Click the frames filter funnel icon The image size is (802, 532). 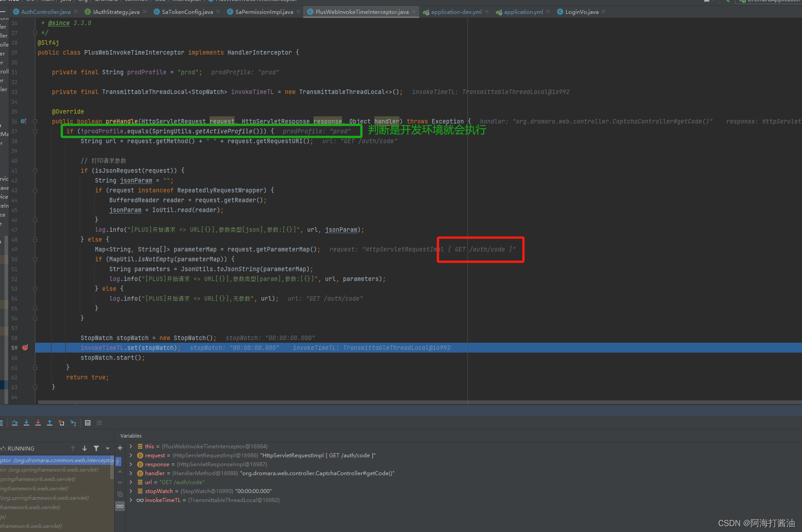click(x=96, y=448)
